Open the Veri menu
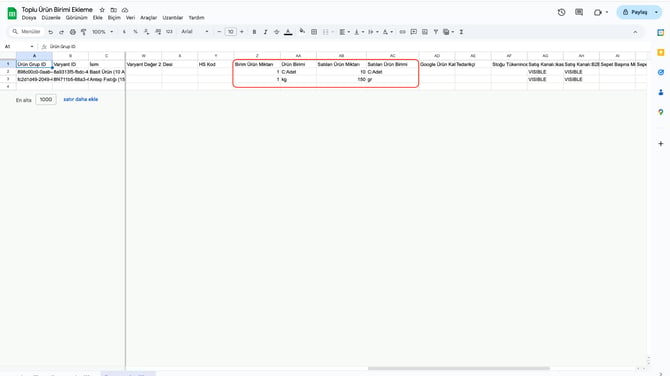Screen dimensions: 670x376 130,18
